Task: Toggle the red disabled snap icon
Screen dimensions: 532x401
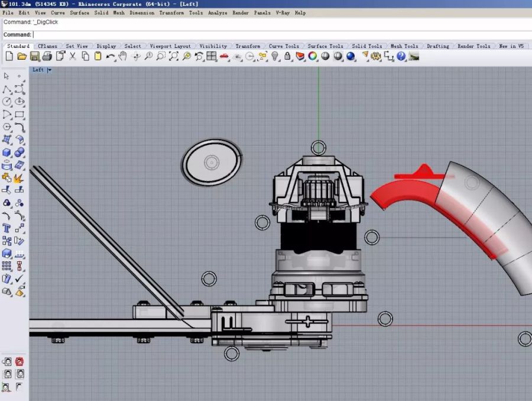Action: (20, 361)
